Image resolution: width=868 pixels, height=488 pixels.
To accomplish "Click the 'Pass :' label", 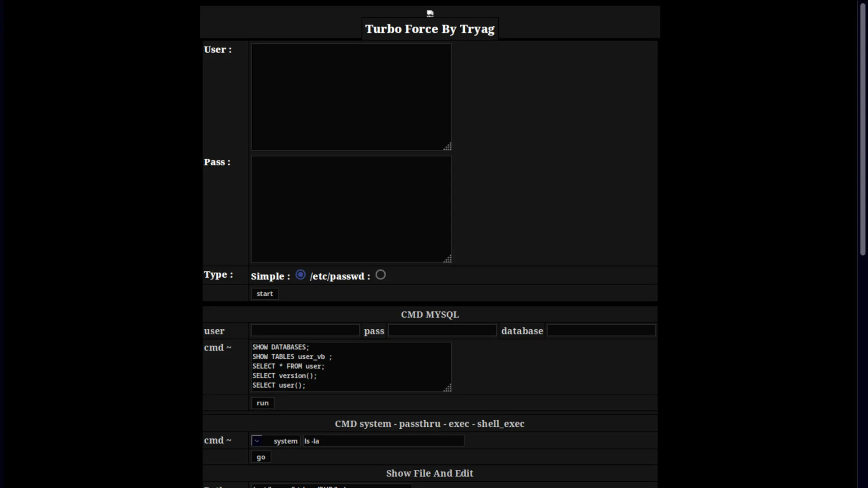I will [x=217, y=162].
